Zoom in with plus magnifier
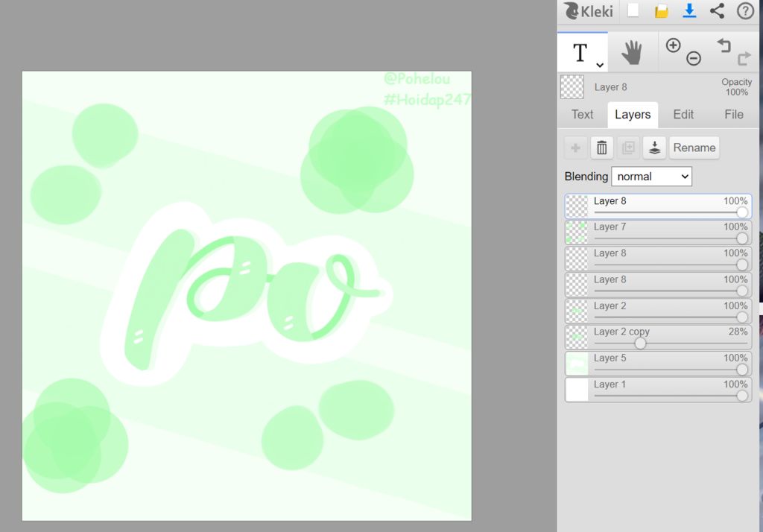The width and height of the screenshot is (763, 532). [x=673, y=45]
